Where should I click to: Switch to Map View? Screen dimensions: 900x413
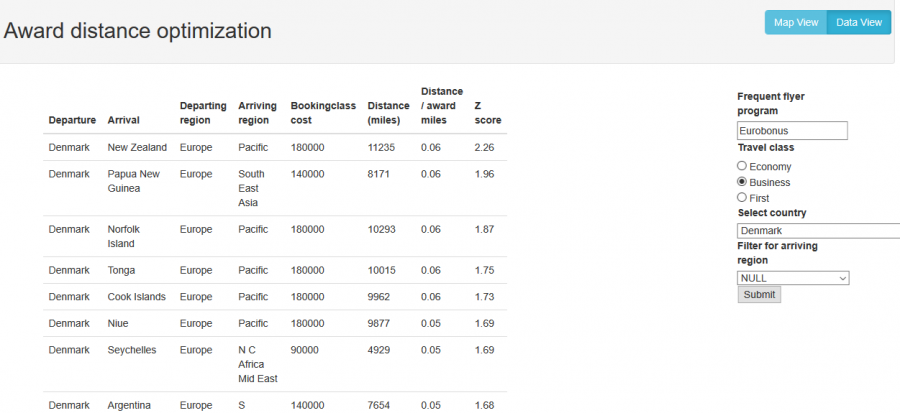click(x=796, y=22)
